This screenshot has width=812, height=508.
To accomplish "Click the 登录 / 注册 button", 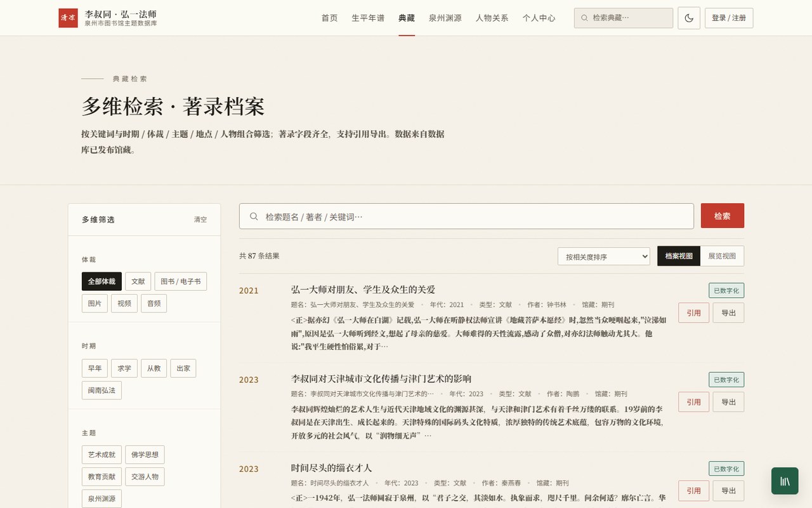I will click(729, 18).
